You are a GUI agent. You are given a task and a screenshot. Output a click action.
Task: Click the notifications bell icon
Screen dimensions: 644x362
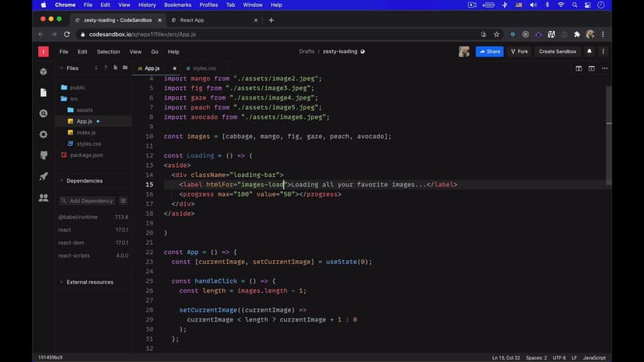coord(590,52)
